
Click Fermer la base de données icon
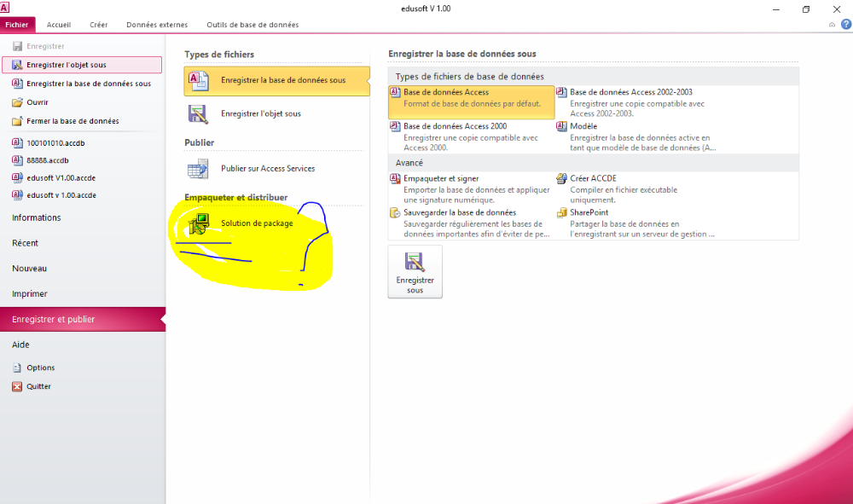pyautogui.click(x=17, y=121)
